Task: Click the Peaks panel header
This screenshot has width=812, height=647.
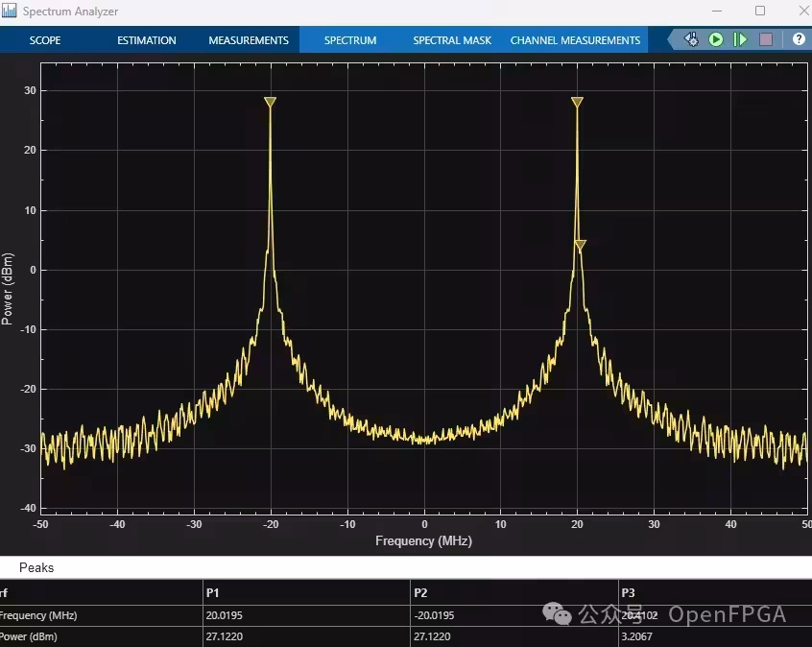Action: click(36, 567)
